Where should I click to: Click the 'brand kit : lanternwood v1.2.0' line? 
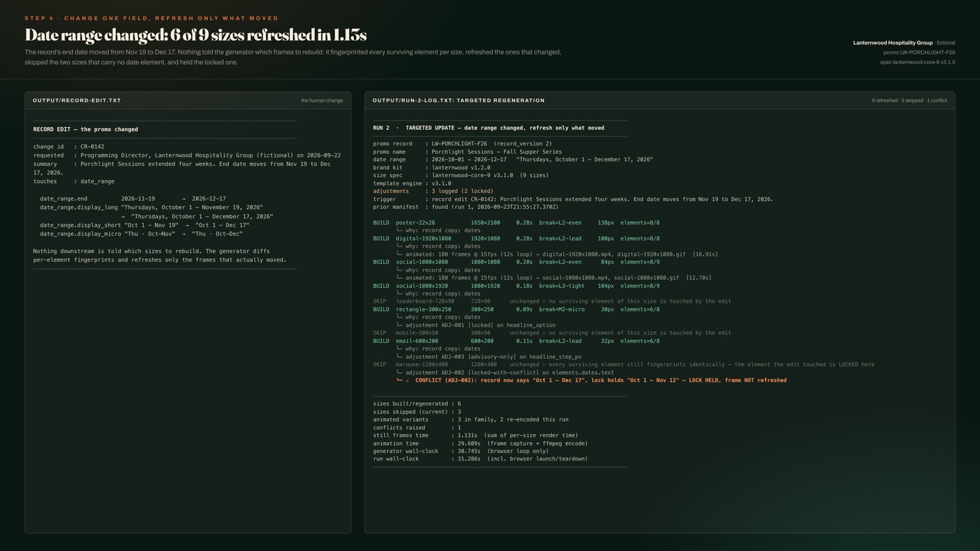(431, 168)
